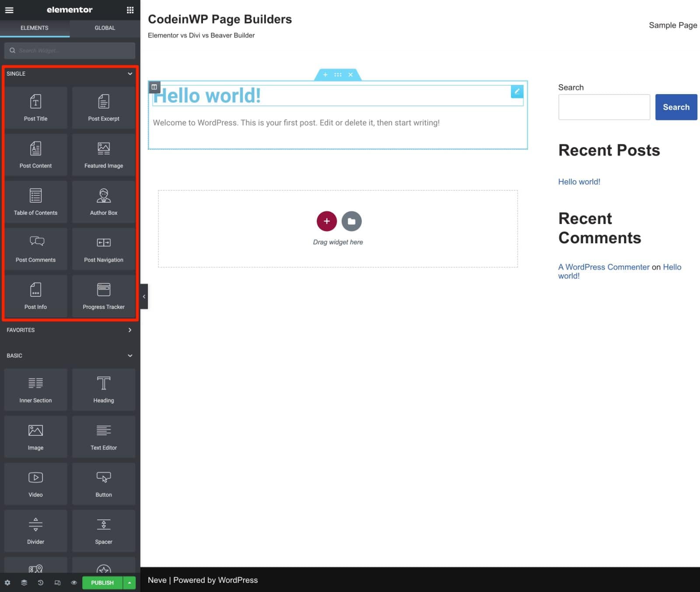Select the Video widget
Viewport: 700px width, 592px height.
tap(35, 483)
